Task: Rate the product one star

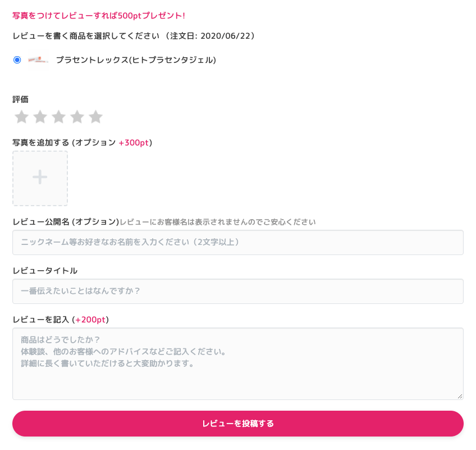Action: click(21, 117)
